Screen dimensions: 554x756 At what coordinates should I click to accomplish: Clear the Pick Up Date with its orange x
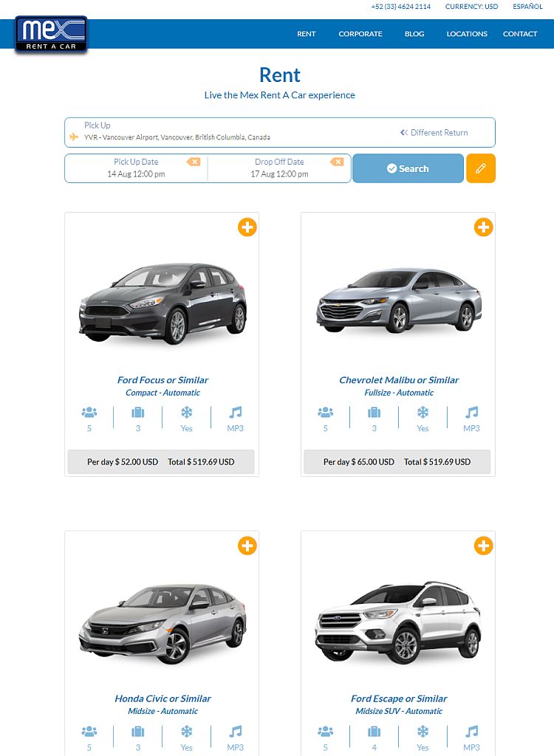pos(194,162)
